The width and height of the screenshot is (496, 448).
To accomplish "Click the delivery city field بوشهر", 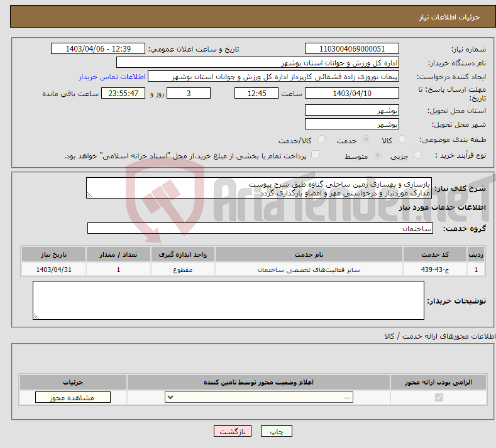I will tap(352, 124).
